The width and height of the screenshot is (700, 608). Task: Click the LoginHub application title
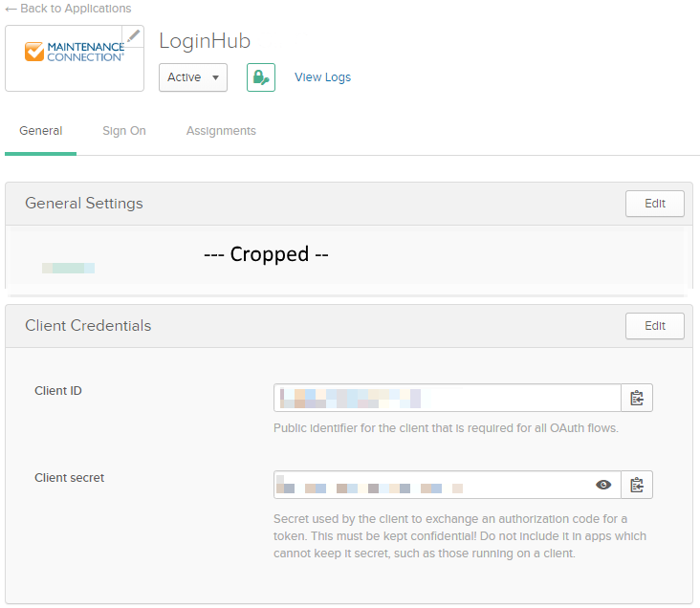click(x=205, y=41)
